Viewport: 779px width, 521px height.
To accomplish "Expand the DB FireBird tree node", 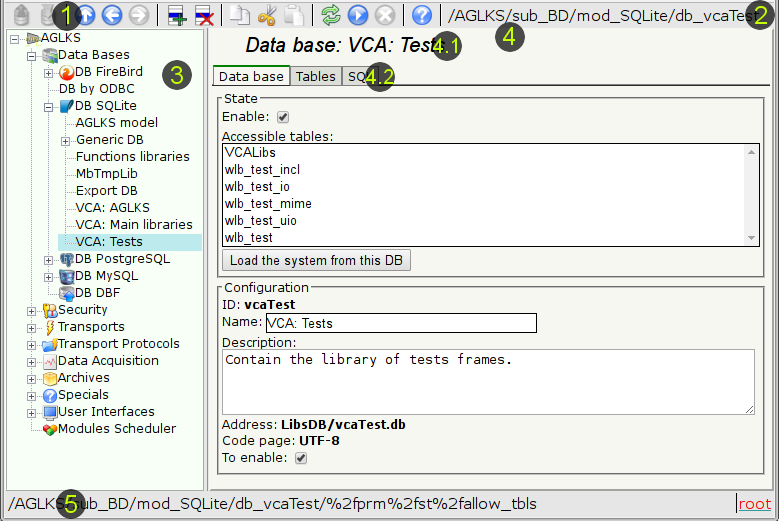I will pos(49,73).
